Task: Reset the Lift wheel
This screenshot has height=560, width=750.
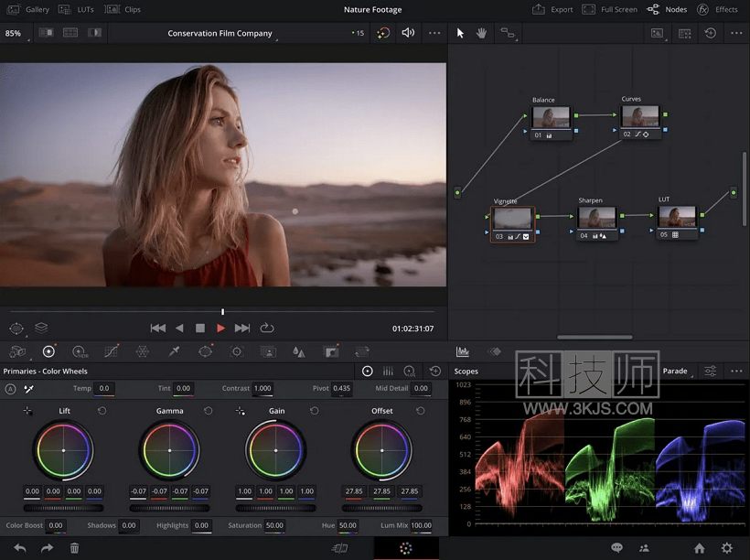Action: tap(102, 411)
